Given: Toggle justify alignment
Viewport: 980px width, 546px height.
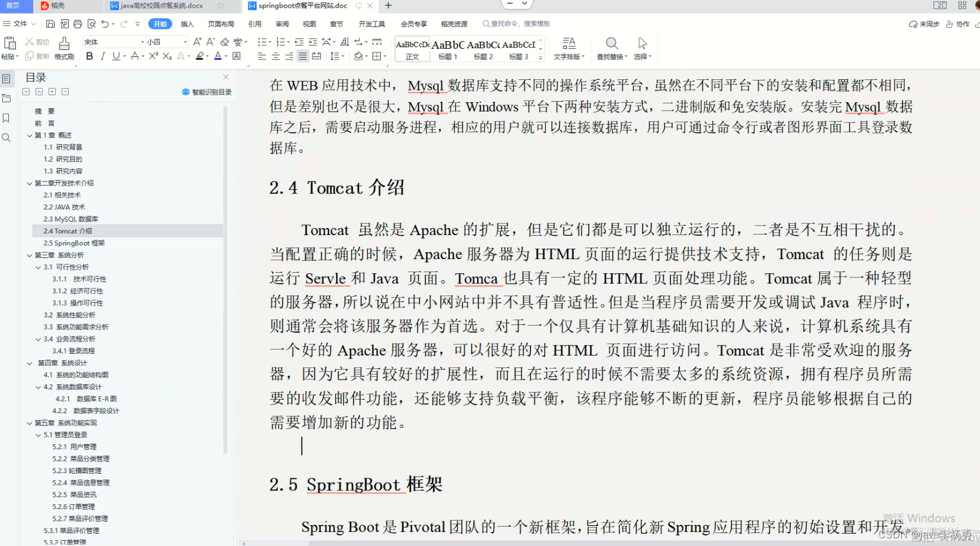Looking at the screenshot, I should (x=303, y=56).
